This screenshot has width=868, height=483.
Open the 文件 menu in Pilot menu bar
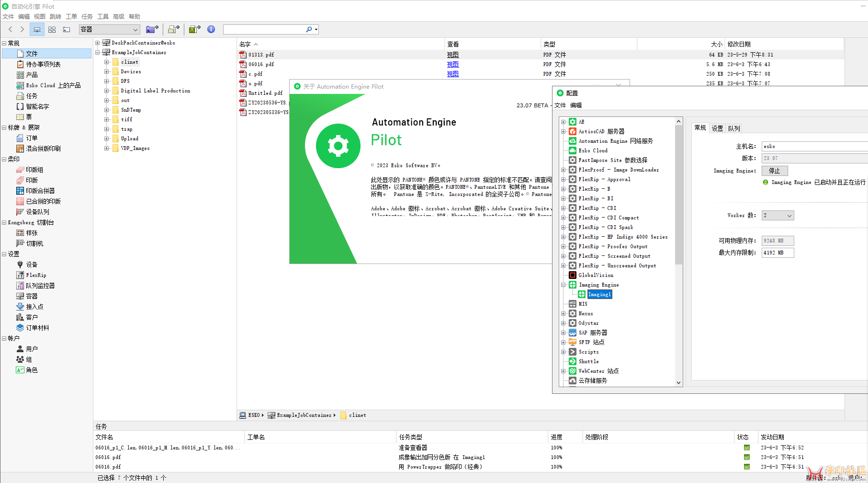tap(8, 16)
